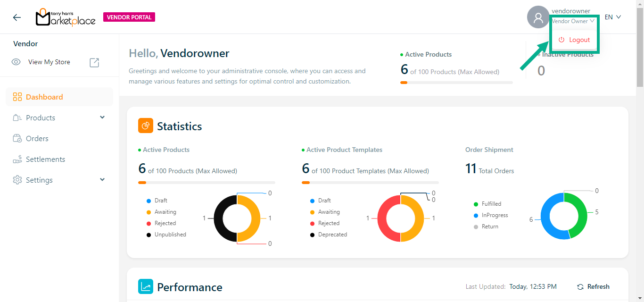
Task: Open Orders from the sidebar
Action: 37,139
